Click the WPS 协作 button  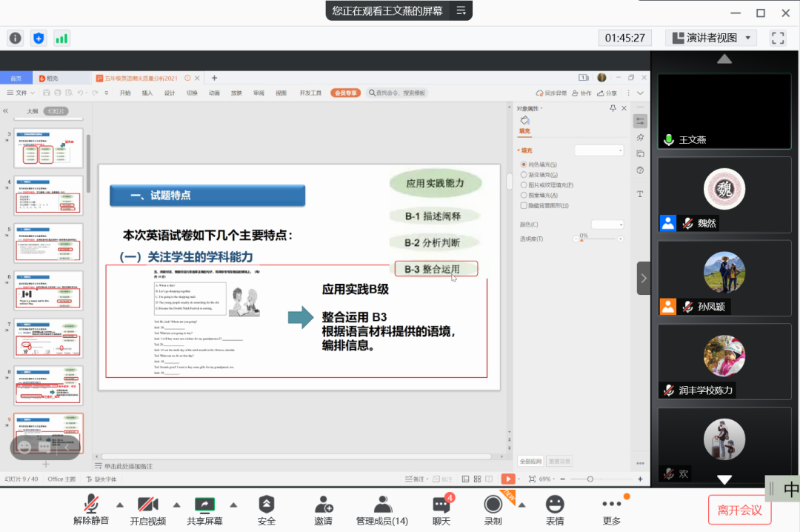point(581,93)
